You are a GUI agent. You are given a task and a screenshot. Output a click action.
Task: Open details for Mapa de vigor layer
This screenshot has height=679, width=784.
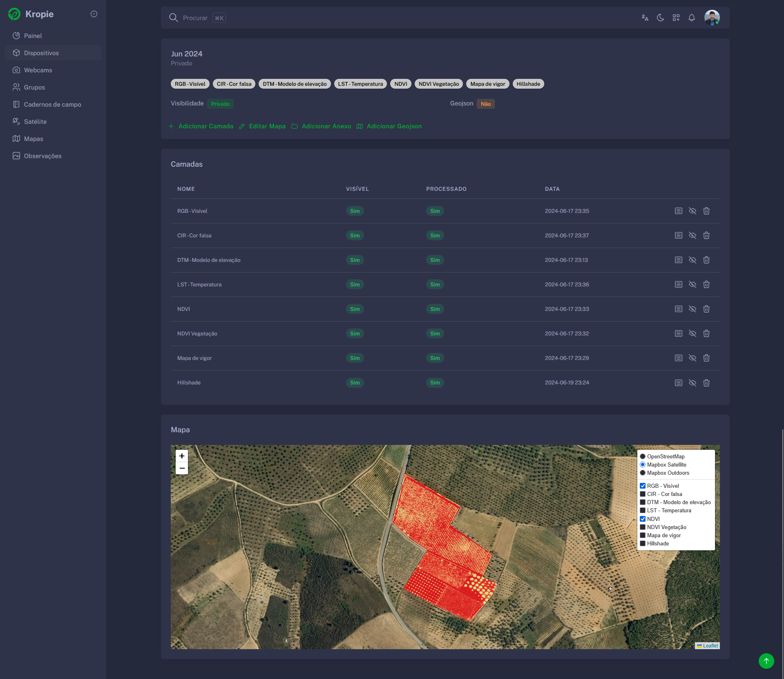(x=678, y=358)
